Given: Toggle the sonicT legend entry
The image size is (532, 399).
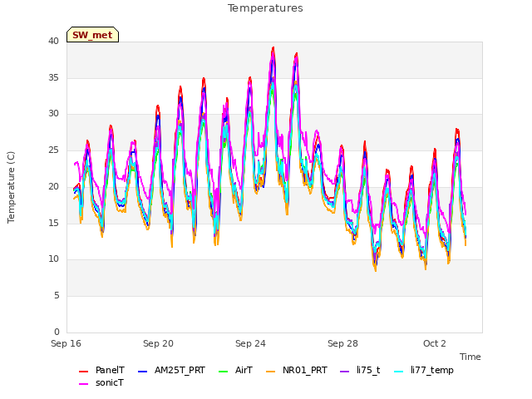Looking at the screenshot, I should (x=101, y=382).
